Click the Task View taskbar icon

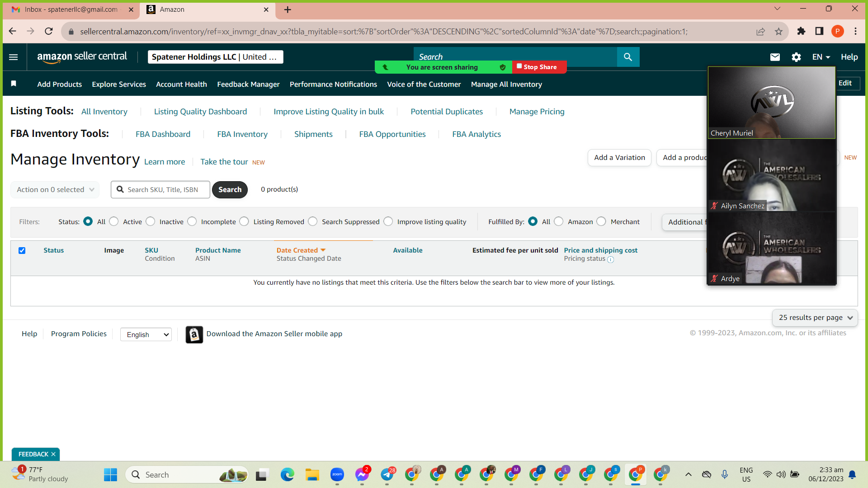(x=262, y=475)
